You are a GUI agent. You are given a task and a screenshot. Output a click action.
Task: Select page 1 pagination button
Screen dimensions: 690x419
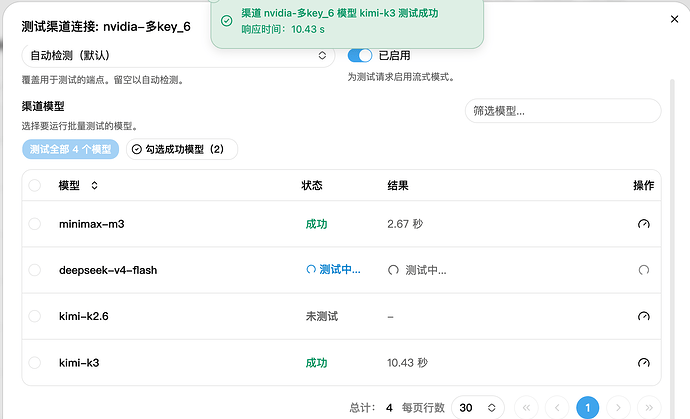point(587,408)
